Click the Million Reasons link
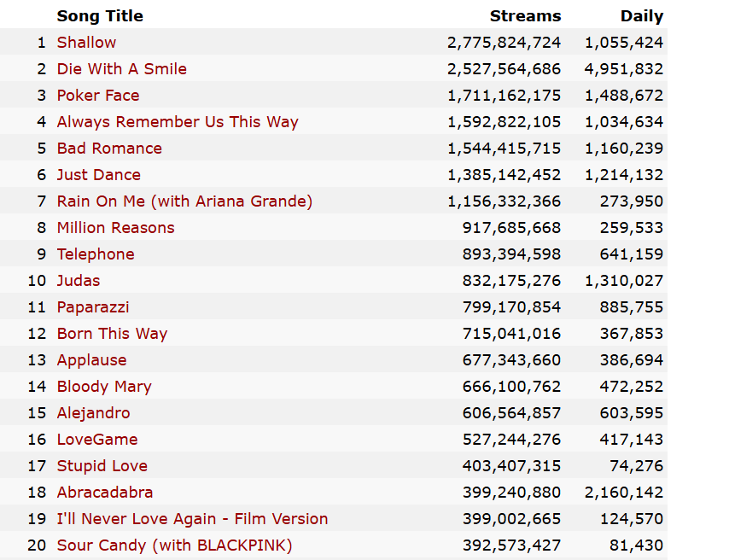Screen dimensions: 729x560 pyautogui.click(x=115, y=228)
